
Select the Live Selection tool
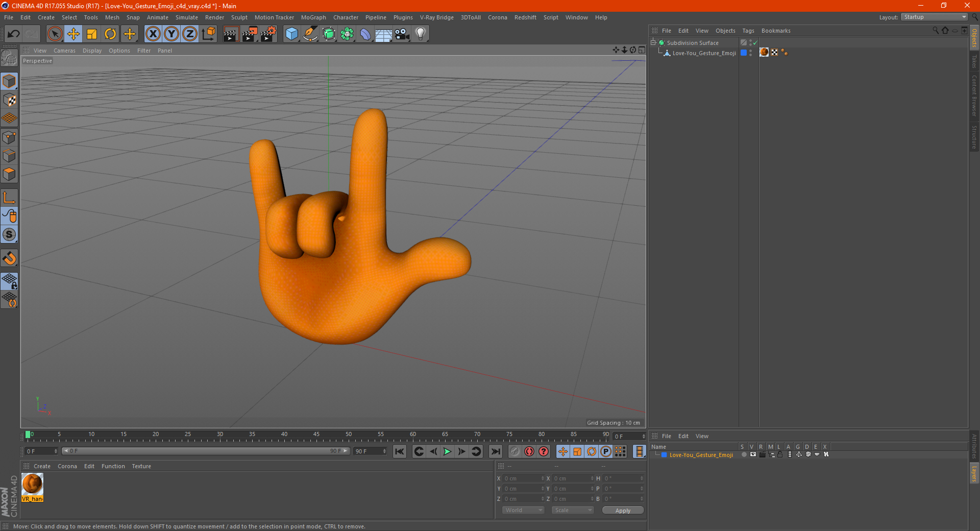(55, 34)
